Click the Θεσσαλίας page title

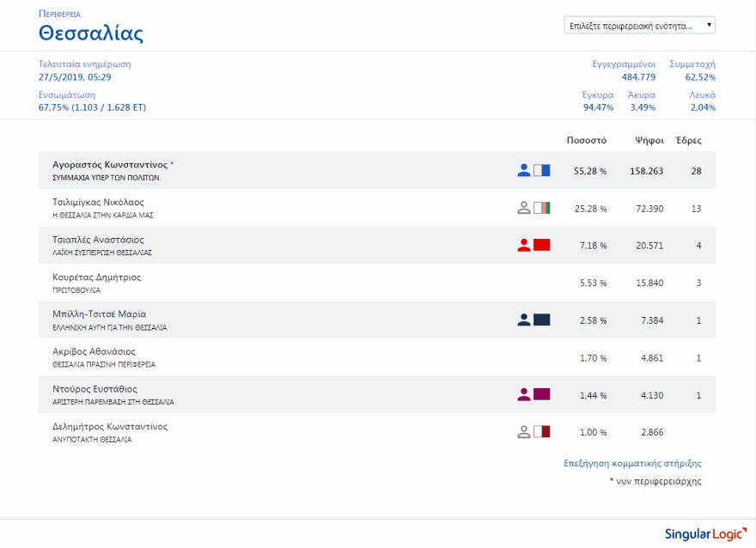pyautogui.click(x=91, y=34)
